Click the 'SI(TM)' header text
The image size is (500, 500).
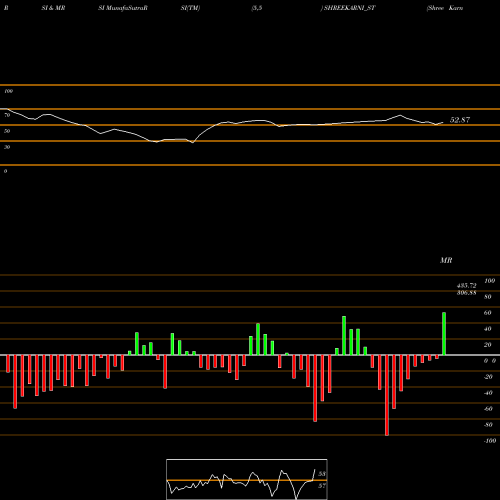(190, 8)
